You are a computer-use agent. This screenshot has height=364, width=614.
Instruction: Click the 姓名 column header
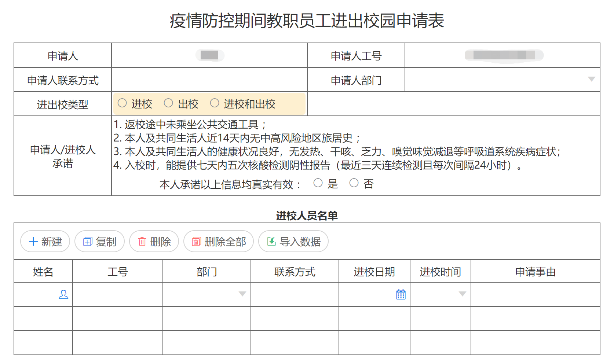43,272
